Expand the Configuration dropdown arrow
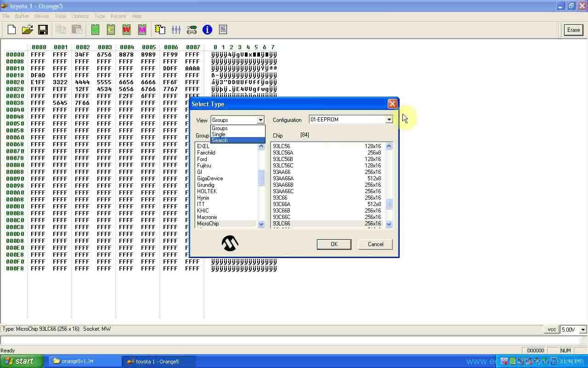Screen dimensions: 588x368 point(389,120)
